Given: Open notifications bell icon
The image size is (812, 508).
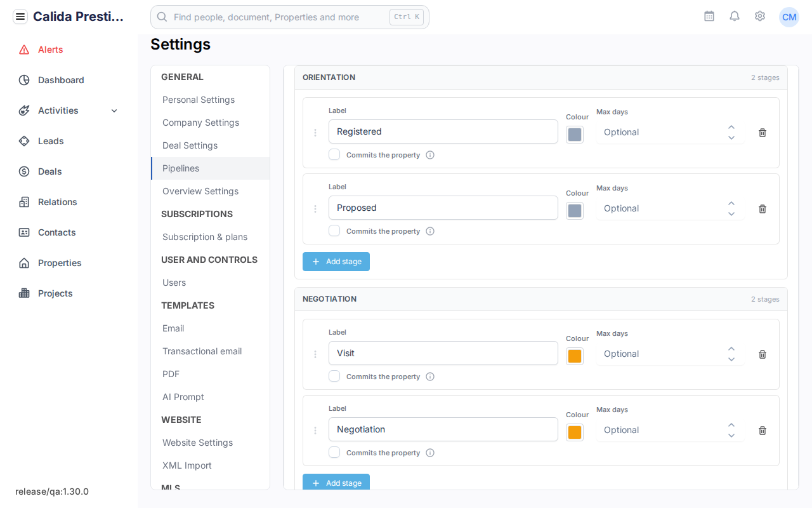Looking at the screenshot, I should point(735,16).
